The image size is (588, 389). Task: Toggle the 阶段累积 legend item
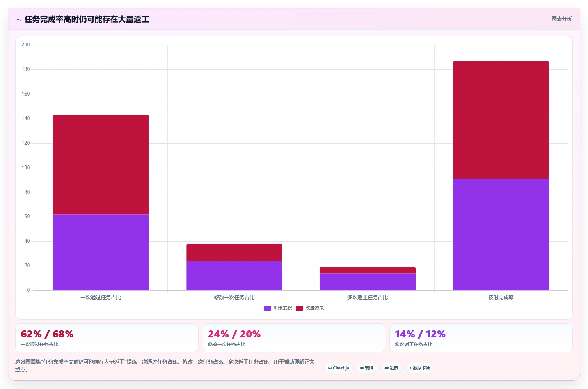[278, 308]
